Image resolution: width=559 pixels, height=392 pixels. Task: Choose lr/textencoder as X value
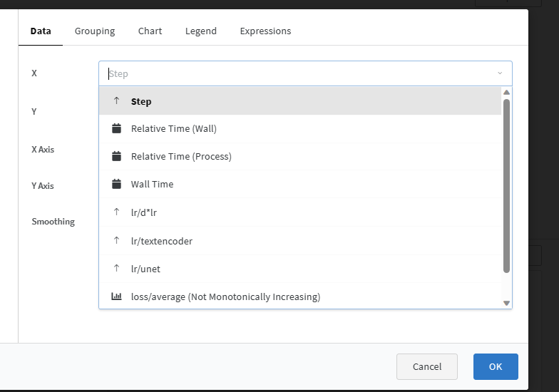pyautogui.click(x=300, y=241)
